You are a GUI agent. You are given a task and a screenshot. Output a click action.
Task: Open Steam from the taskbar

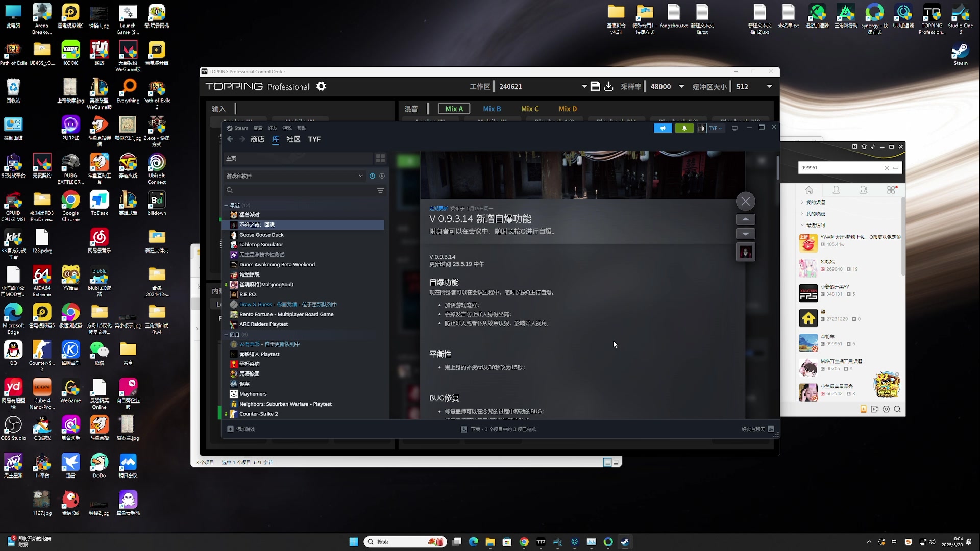[625, 542]
